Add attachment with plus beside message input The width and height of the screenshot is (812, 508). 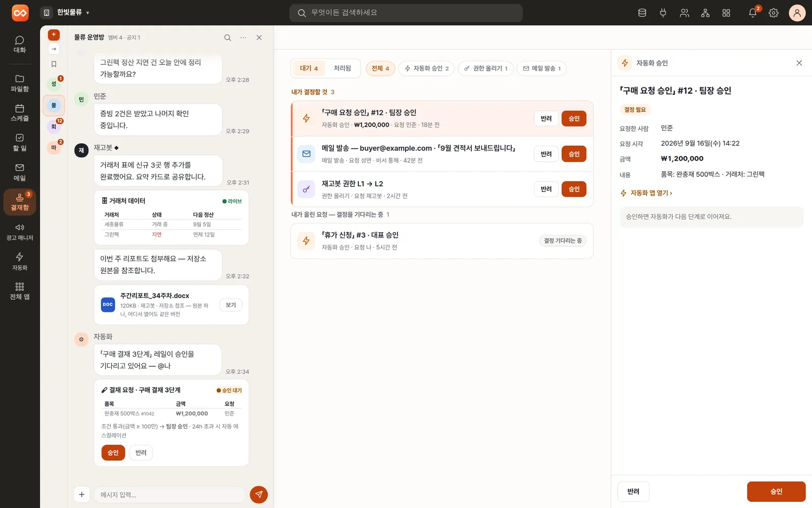(82, 494)
